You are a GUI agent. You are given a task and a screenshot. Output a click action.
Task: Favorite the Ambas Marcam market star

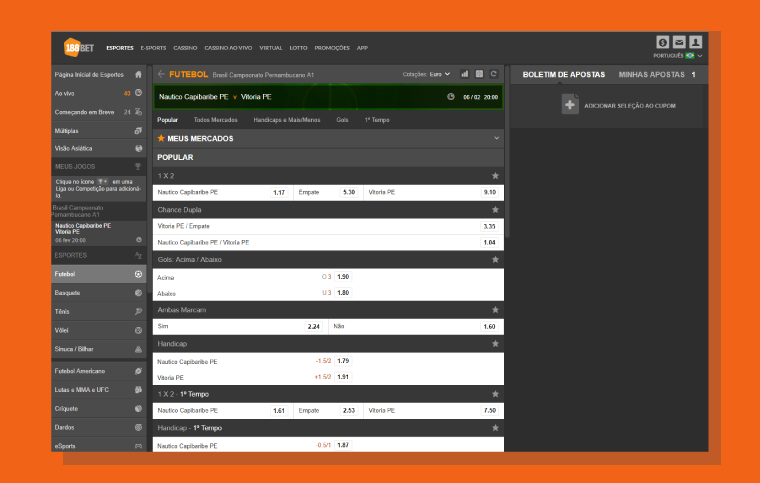pyautogui.click(x=495, y=310)
